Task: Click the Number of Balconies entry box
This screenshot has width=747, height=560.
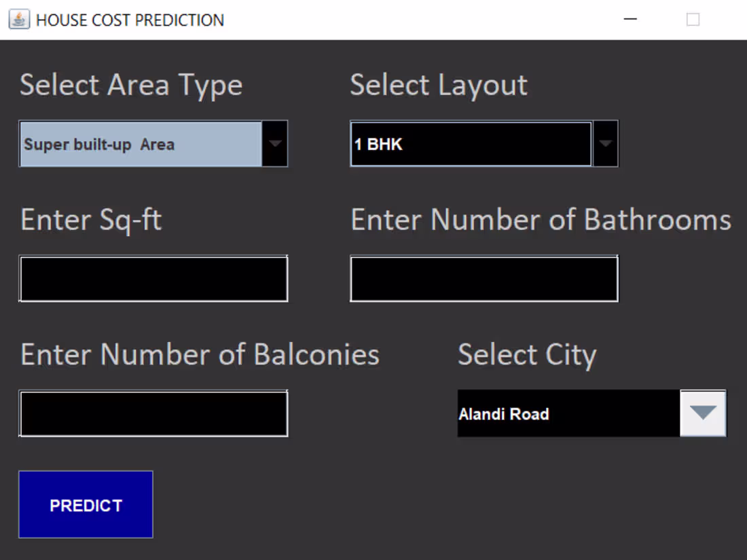Action: coord(153,413)
